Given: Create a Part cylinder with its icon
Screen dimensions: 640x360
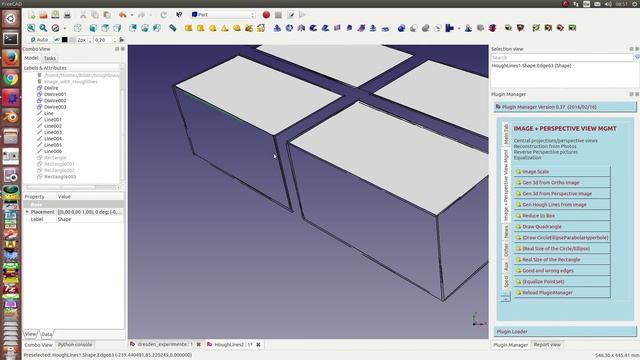Looking at the screenshot, I should (x=200, y=28).
